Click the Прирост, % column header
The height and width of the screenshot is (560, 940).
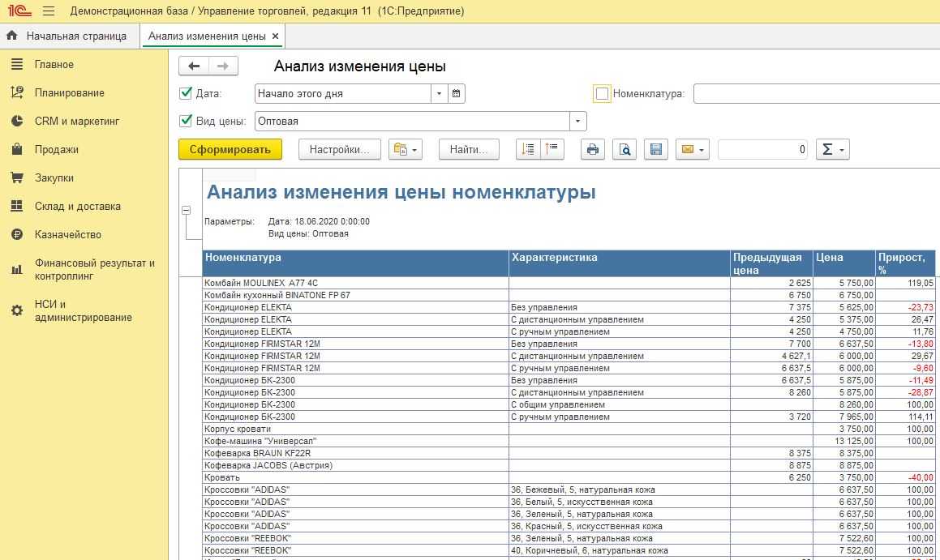tap(905, 263)
